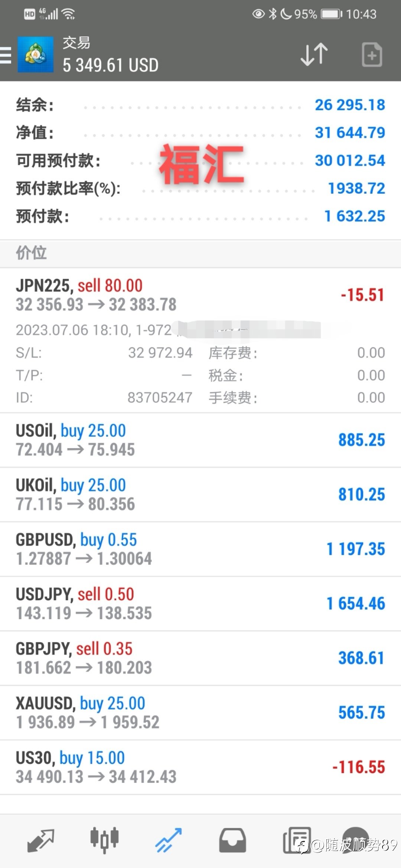Switch to the Quotes tab with arrows icon

click(x=40, y=840)
